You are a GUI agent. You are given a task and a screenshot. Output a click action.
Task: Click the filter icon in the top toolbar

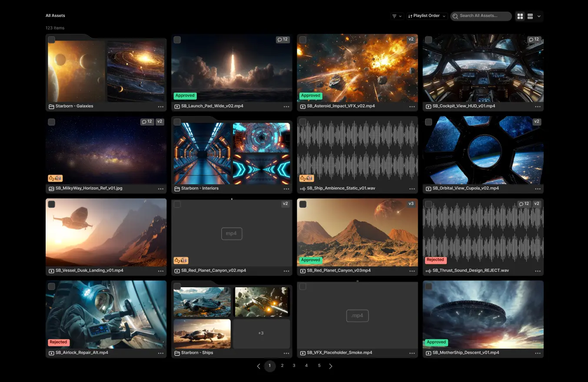point(394,16)
